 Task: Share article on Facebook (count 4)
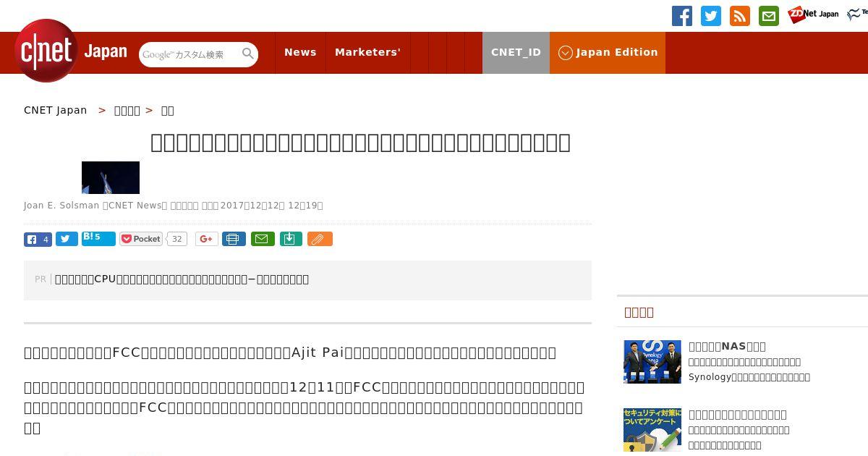38,240
